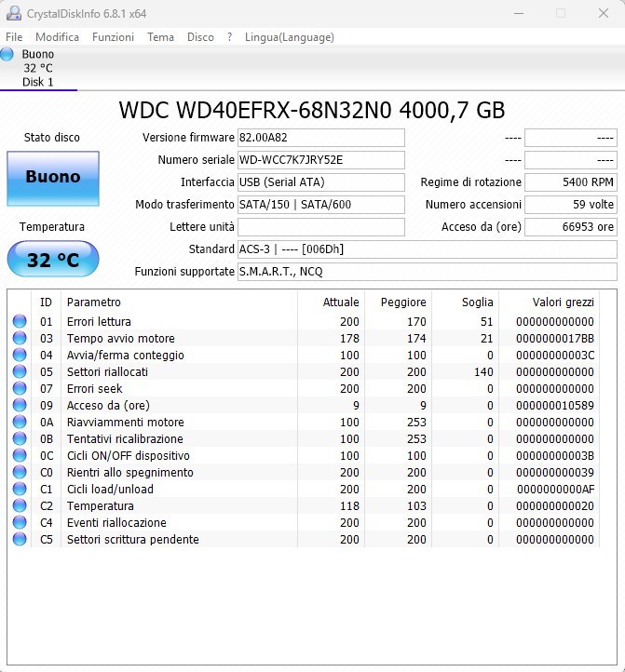Click the Attuale column header
Viewport: 625px width, 672px height.
point(331,302)
